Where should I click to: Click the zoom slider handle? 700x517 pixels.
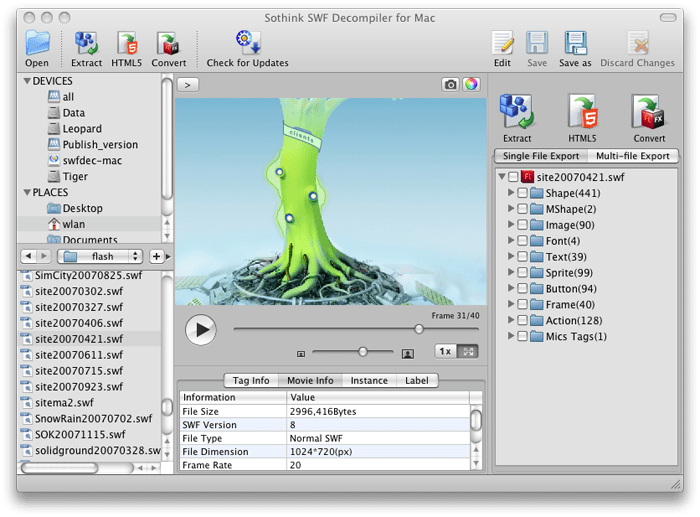click(363, 352)
